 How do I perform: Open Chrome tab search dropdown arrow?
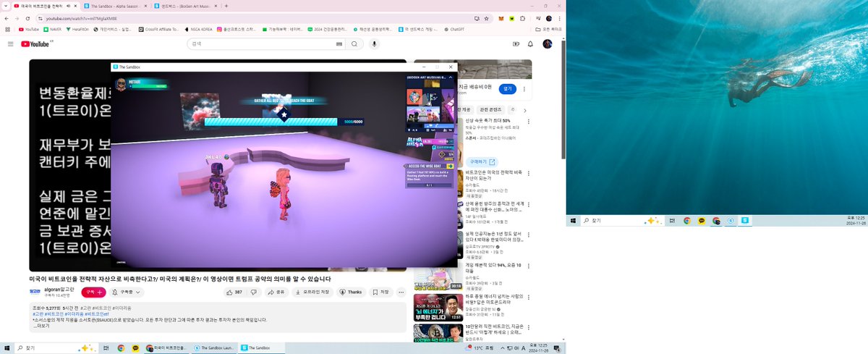click(x=7, y=5)
